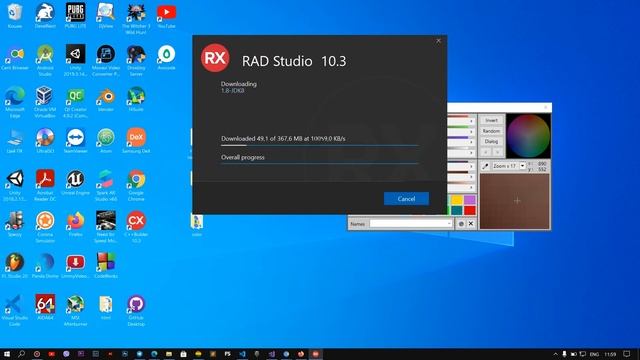640x360 pixels.
Task: Click round gray button next to Names
Action: (x=461, y=224)
